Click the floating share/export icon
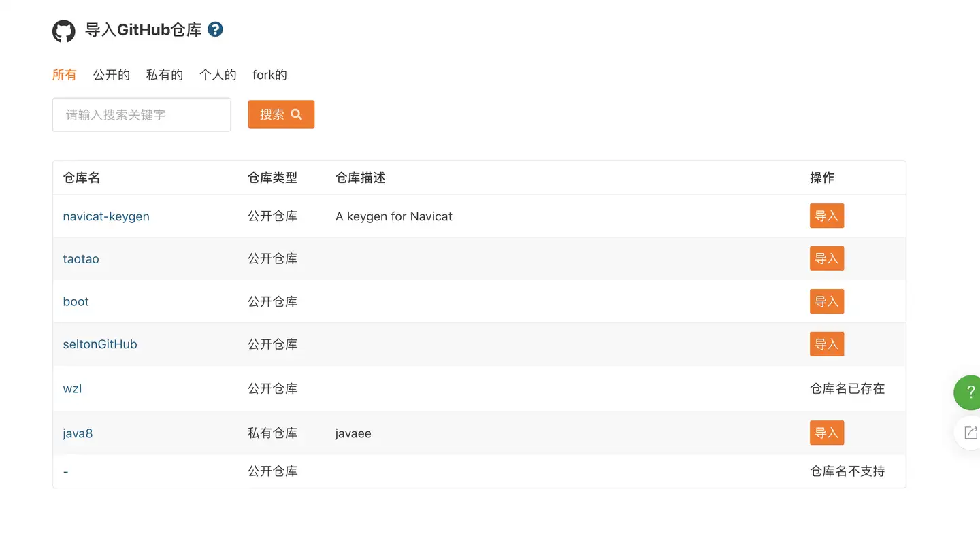Viewport: 980px width, 536px height. coord(969,433)
